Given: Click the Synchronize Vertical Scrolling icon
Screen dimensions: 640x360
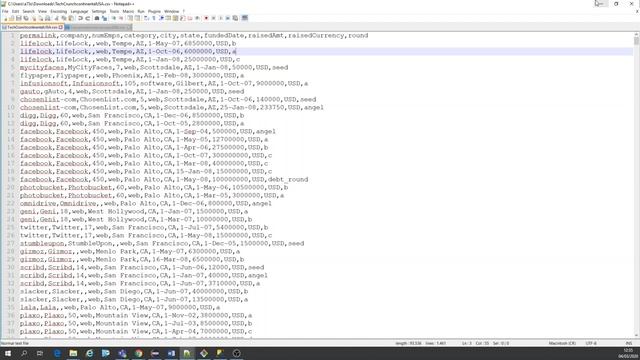Looking at the screenshot, I should pyautogui.click(x=130, y=18).
